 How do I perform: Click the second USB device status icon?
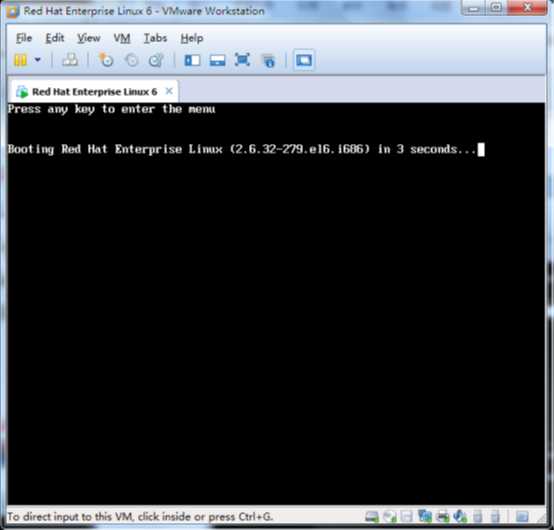click(x=495, y=517)
